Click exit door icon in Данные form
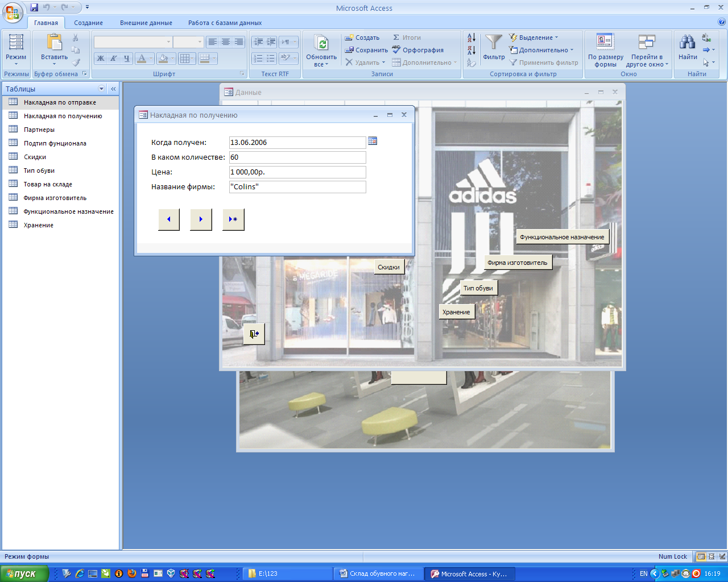The image size is (728, 582). pos(254,334)
